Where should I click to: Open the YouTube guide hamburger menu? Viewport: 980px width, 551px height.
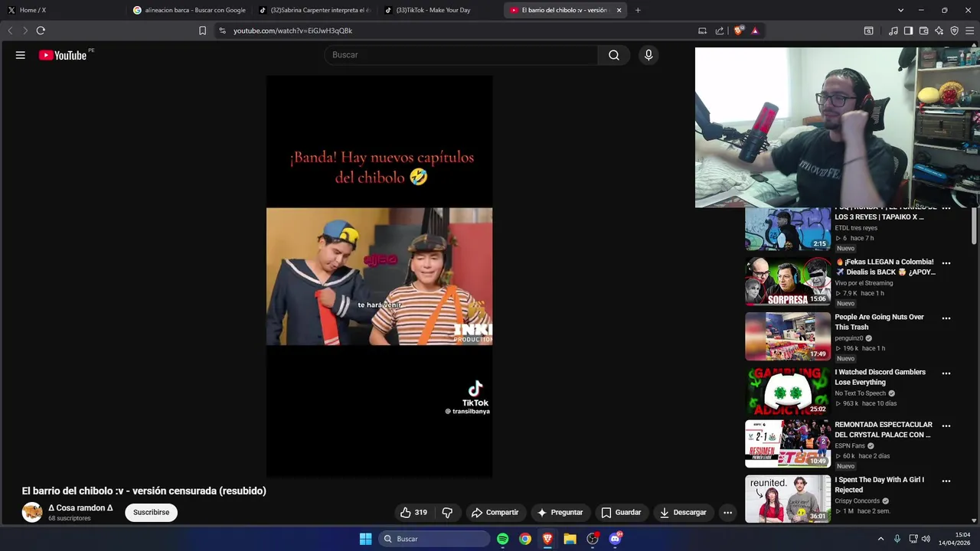(21, 55)
